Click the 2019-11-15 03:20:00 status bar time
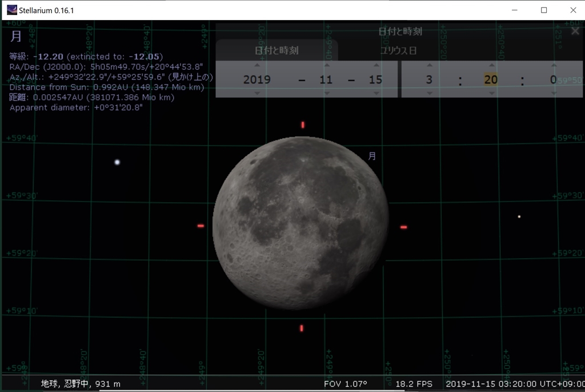 515,384
